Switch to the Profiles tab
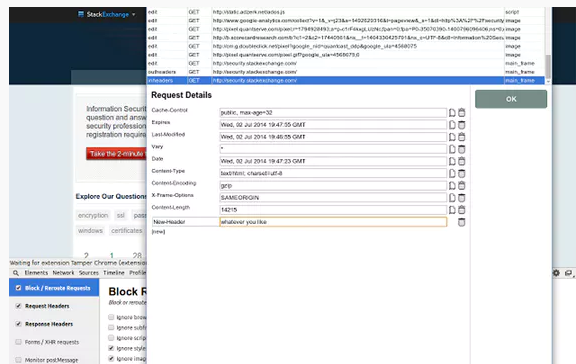This screenshot has height=364, width=576. [x=138, y=273]
